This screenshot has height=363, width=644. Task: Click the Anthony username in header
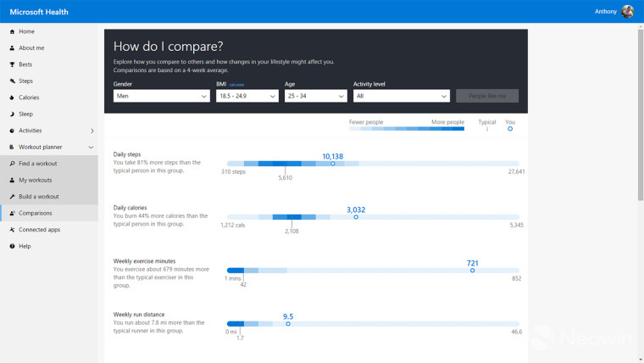click(605, 12)
